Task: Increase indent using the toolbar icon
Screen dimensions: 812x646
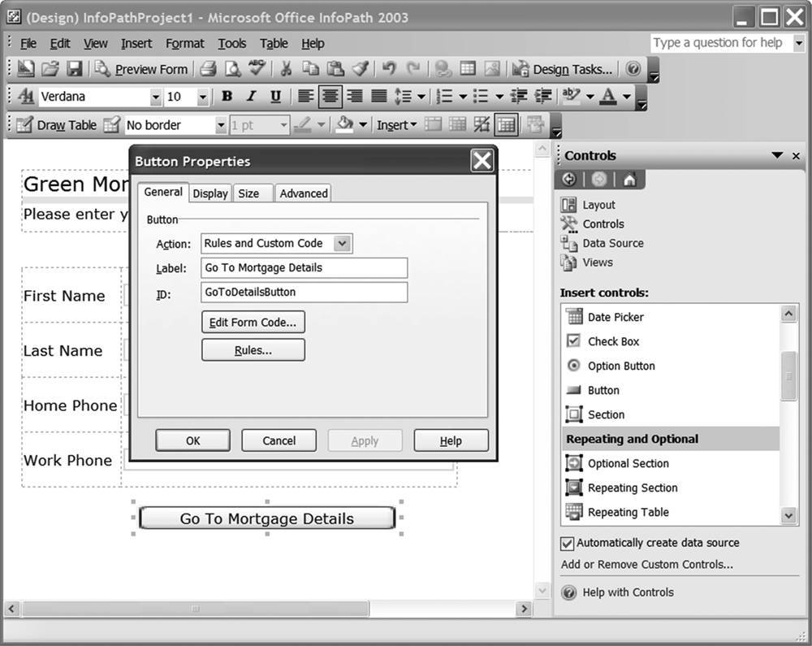Action: (x=543, y=97)
